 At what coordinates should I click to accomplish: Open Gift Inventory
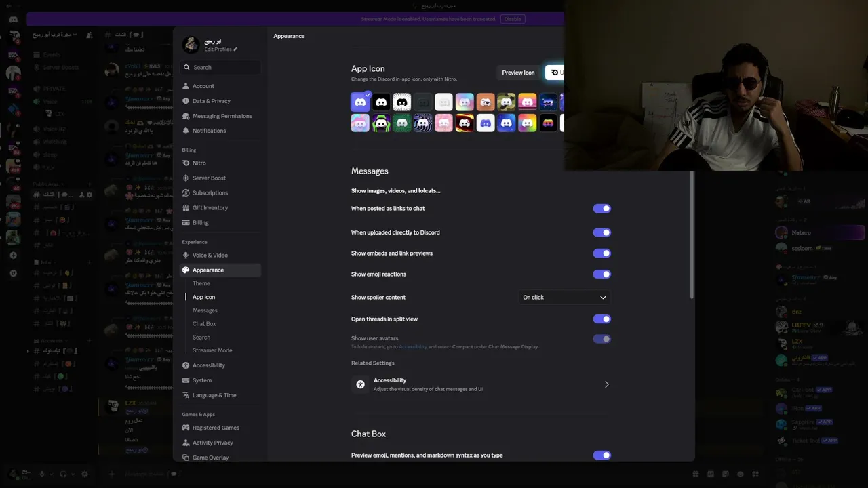point(220,208)
